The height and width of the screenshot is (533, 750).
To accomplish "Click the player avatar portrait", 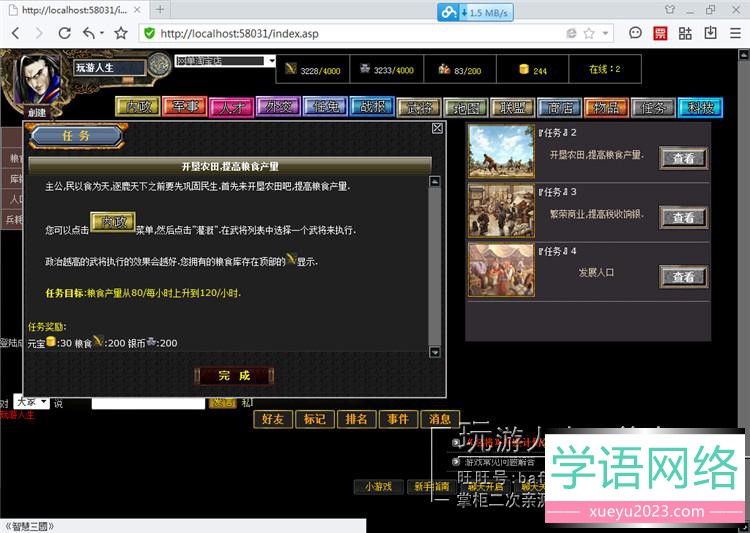I will coord(38,78).
